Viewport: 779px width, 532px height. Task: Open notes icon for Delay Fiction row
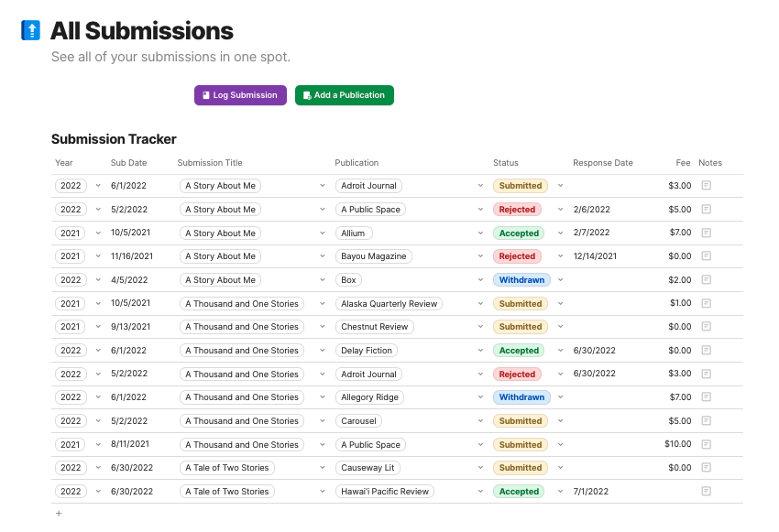(706, 351)
